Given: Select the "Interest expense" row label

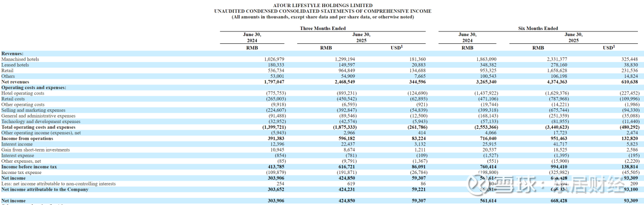Looking at the screenshot, I should point(18,156).
